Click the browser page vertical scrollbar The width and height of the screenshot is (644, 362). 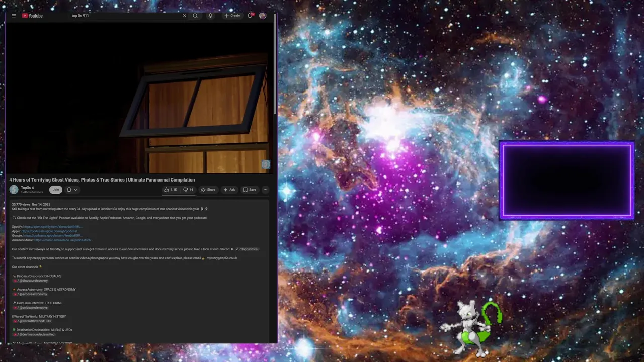(x=275, y=64)
